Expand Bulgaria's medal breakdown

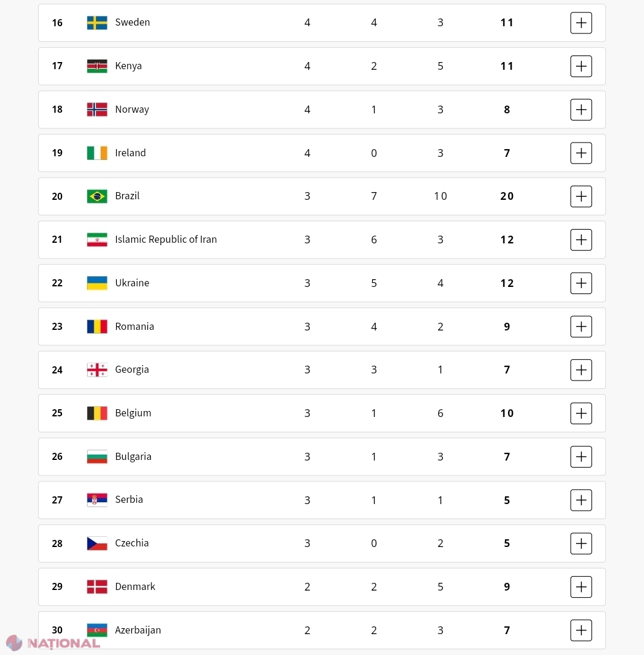(581, 456)
